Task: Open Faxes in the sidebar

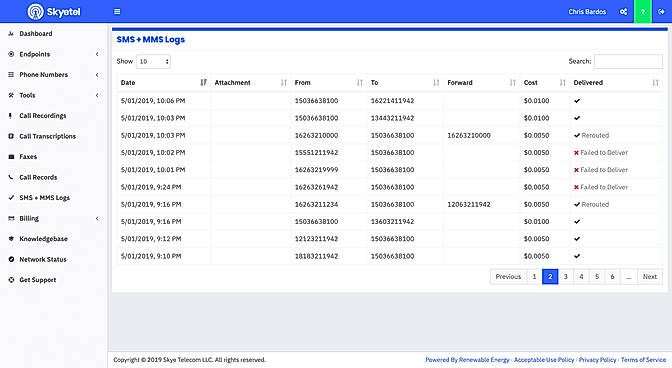Action: 28,157
